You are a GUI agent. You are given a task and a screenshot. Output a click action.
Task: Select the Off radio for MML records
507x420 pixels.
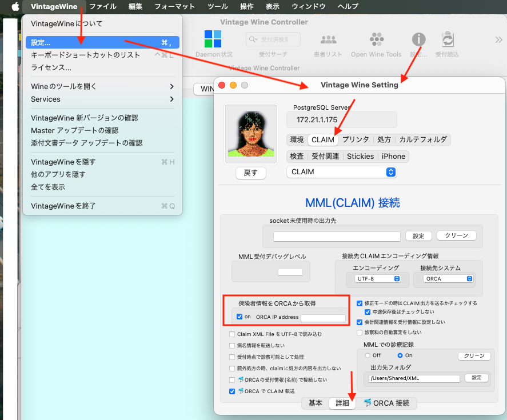click(x=368, y=355)
